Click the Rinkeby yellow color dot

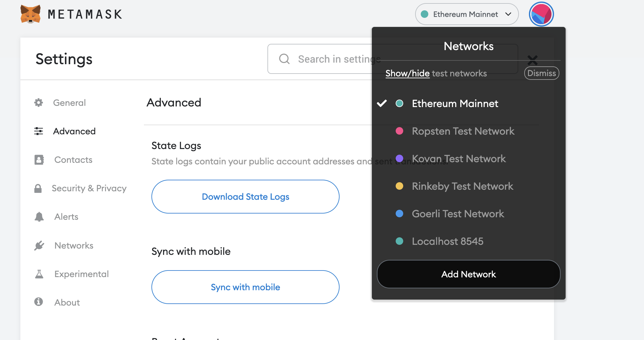pos(399,186)
